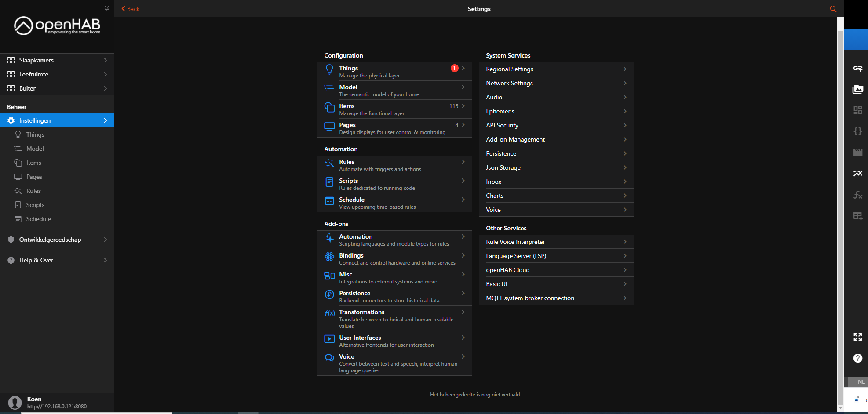The height and width of the screenshot is (414, 868).
Task: Click the User Interfaces play icon
Action: coord(329,339)
